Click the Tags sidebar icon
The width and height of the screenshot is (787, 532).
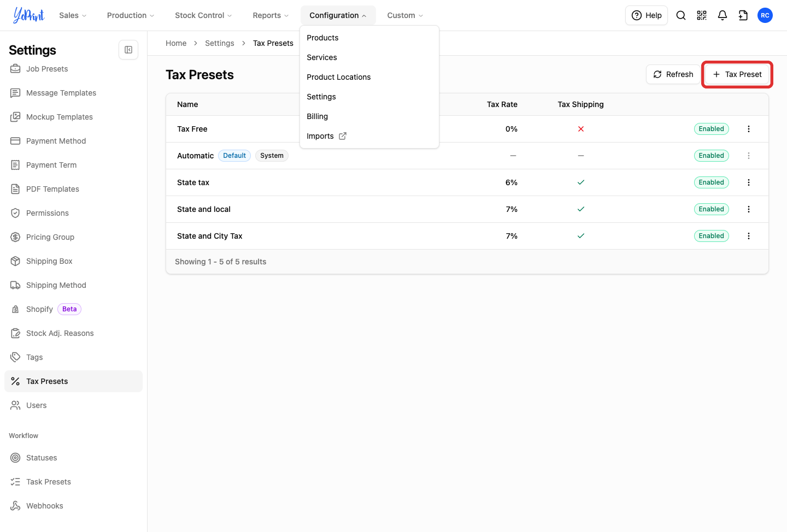[15, 357]
